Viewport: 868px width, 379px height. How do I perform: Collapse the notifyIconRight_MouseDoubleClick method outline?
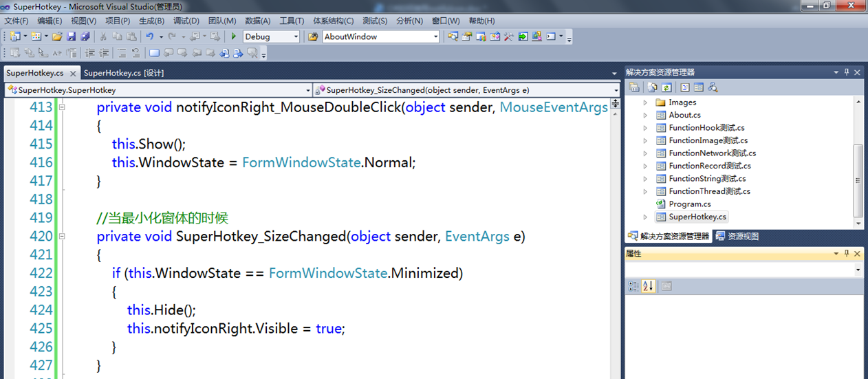tap(61, 107)
